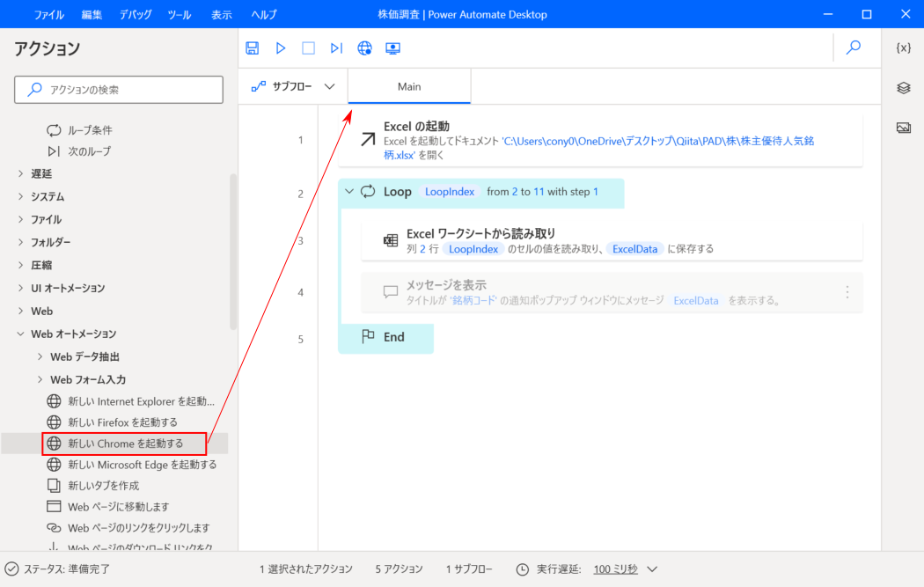Expand the 遅延 action group

(x=20, y=173)
